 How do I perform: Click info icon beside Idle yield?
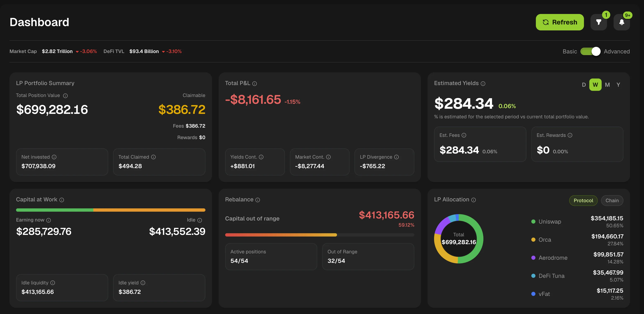pos(143,283)
